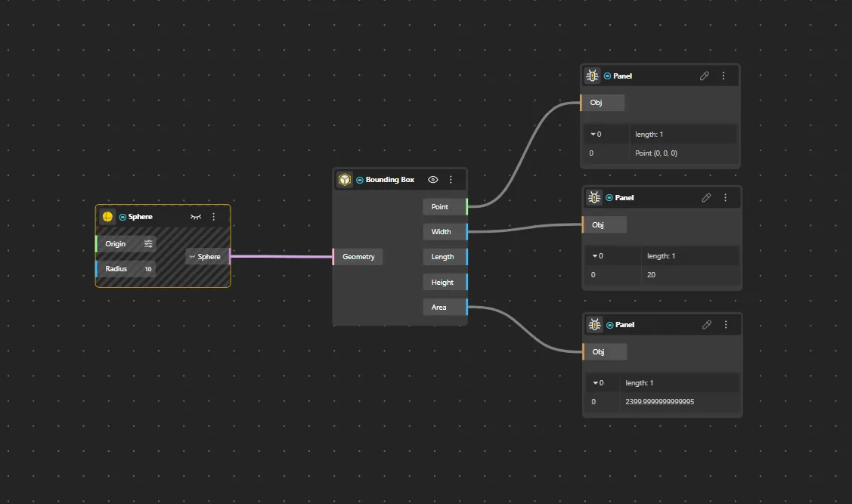This screenshot has width=852, height=504.
Task: Toggle Sphere node hidden preview eye
Action: pyautogui.click(x=196, y=217)
